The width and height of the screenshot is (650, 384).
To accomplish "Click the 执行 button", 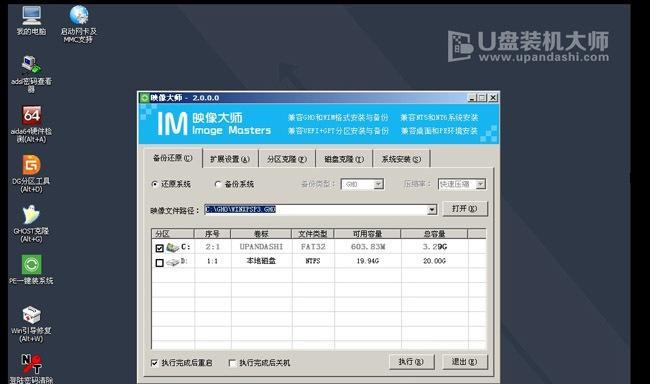I will [411, 362].
